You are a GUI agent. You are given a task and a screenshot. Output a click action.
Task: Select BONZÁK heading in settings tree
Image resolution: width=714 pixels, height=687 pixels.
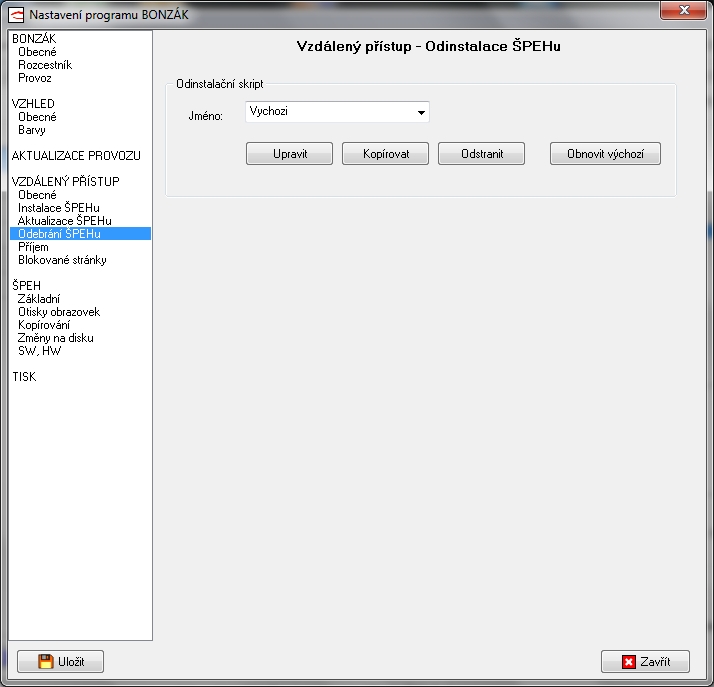coord(34,39)
